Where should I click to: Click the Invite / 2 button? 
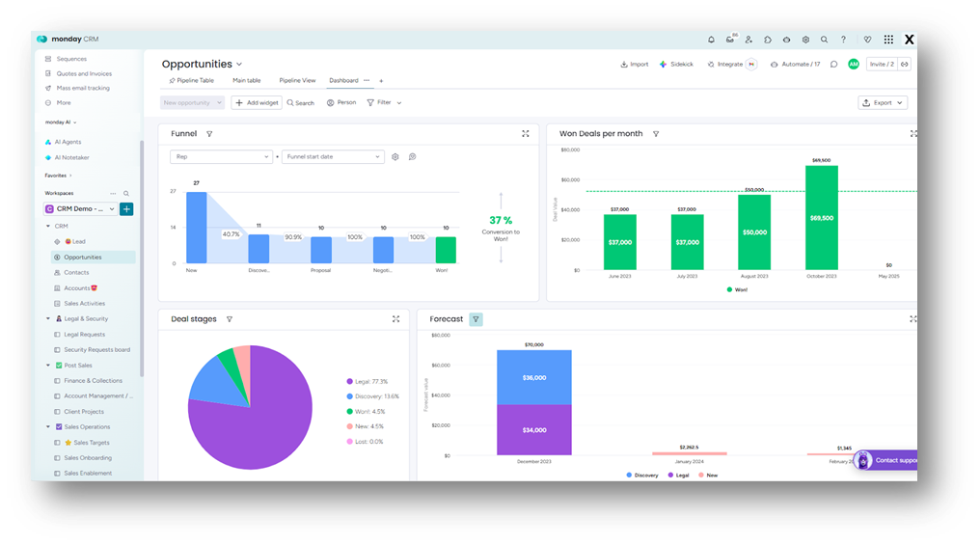(x=882, y=65)
